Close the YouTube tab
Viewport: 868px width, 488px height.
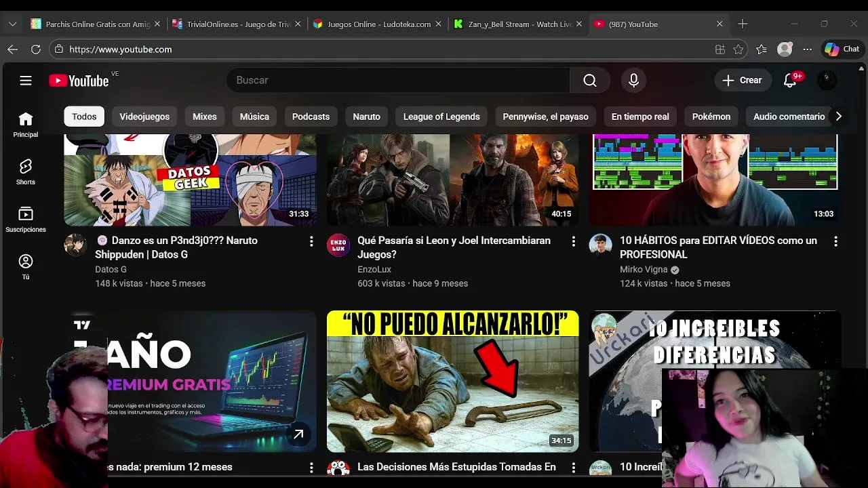(719, 24)
